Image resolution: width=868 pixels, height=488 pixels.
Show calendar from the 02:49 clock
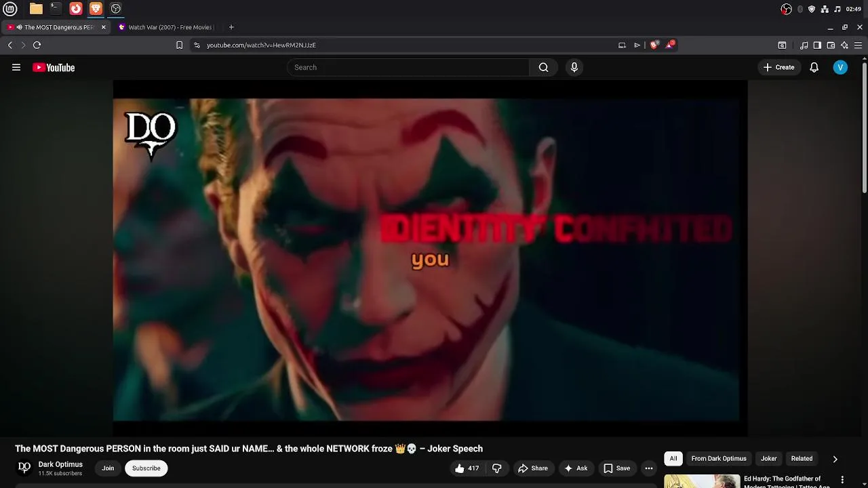854,9
